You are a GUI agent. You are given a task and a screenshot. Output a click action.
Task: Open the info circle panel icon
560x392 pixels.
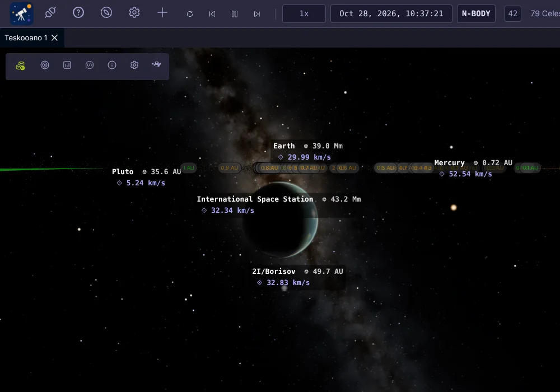(112, 65)
